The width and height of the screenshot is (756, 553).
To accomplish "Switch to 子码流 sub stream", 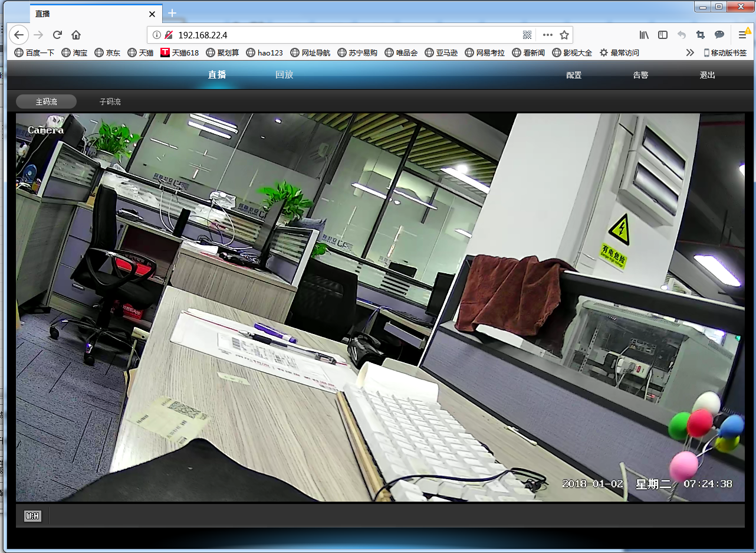I will point(110,102).
